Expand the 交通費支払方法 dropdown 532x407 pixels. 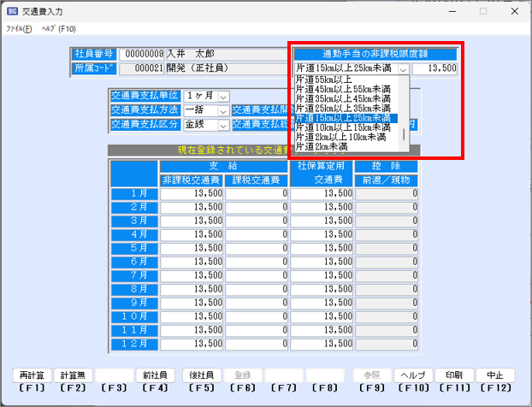tap(223, 111)
